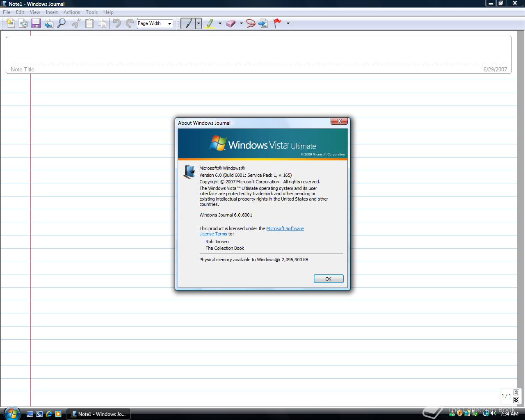Open the Help menu
The height and width of the screenshot is (420, 525).
point(108,12)
